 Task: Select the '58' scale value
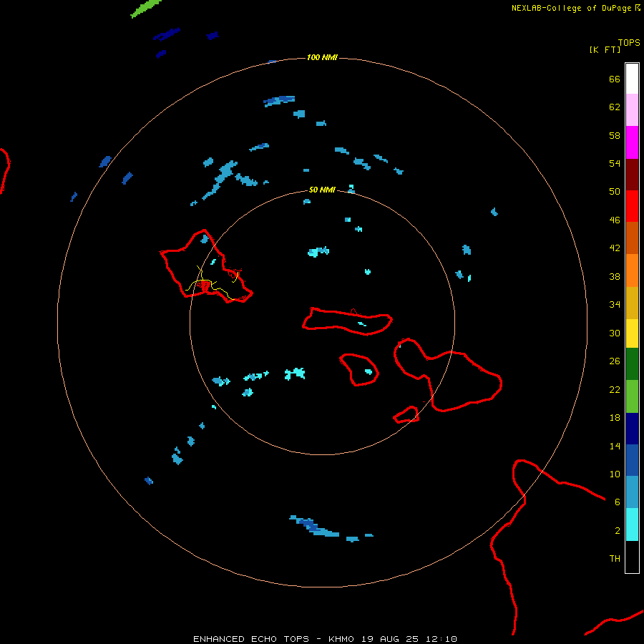tap(615, 135)
